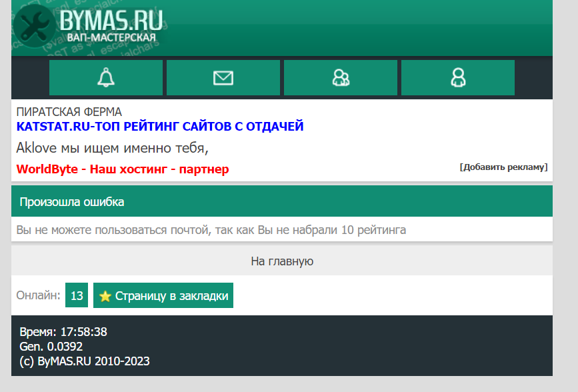Click the Время 17:58:38 text
578x392 pixels.
[x=63, y=332]
